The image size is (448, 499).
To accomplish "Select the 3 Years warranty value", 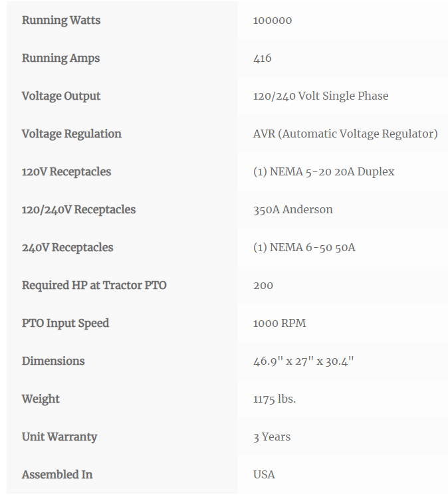I will point(272,437).
